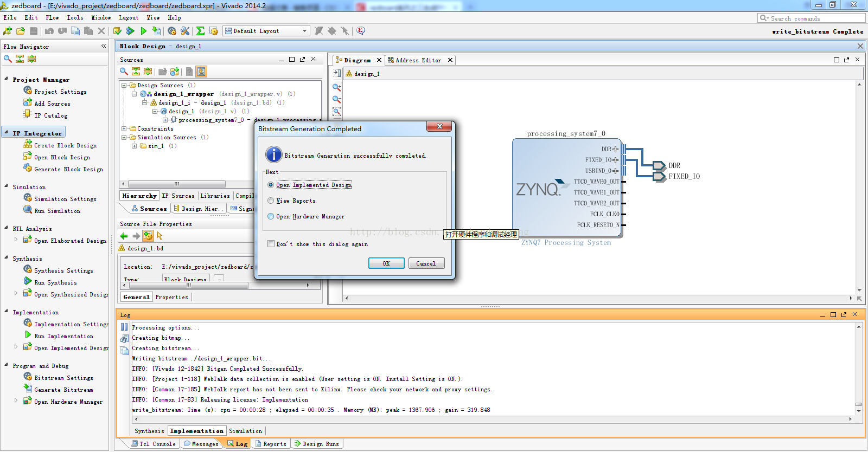Click Zoom Fit icon in Diagram toolbar

tap(337, 111)
